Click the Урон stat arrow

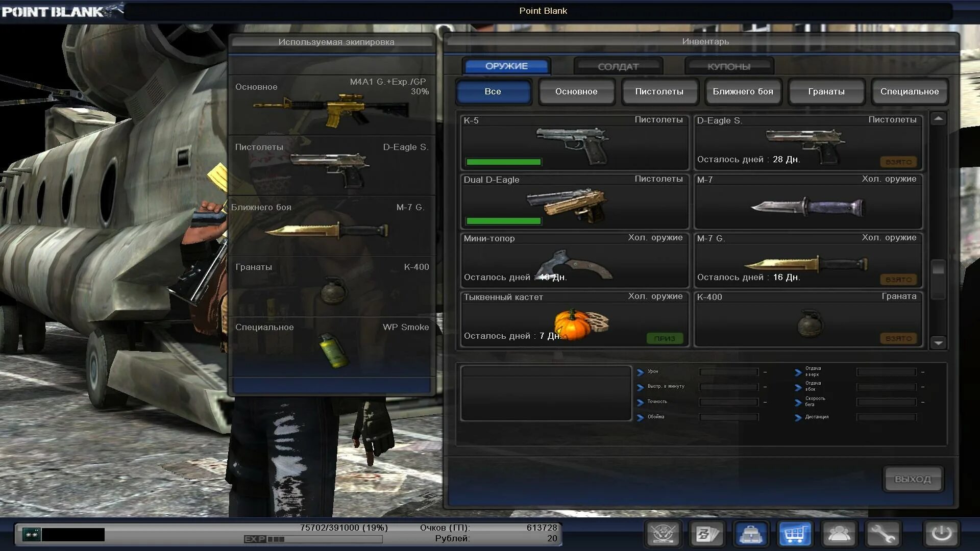pyautogui.click(x=641, y=372)
